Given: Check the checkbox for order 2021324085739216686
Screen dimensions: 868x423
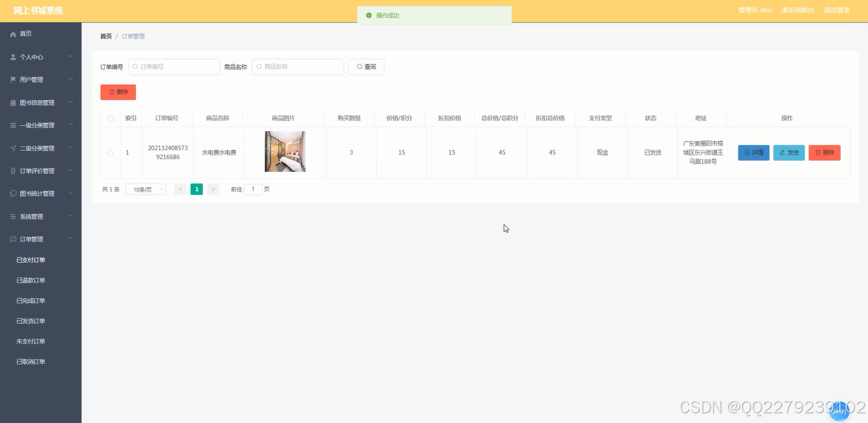Looking at the screenshot, I should 110,152.
